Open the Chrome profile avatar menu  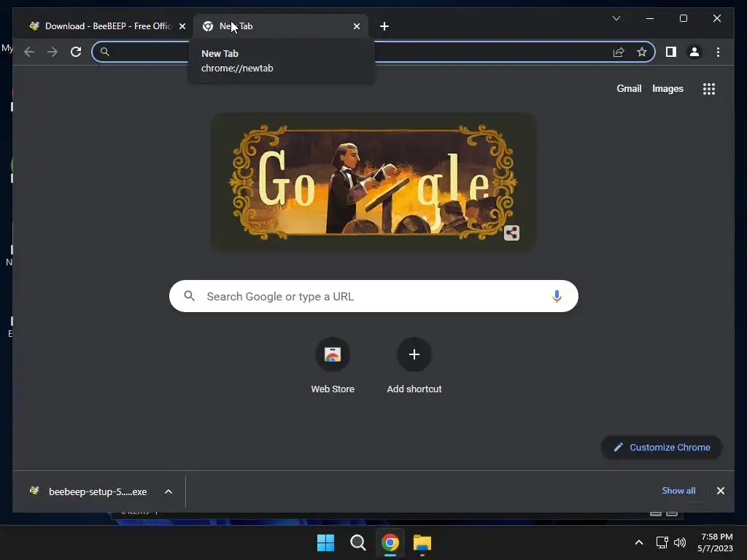click(694, 52)
